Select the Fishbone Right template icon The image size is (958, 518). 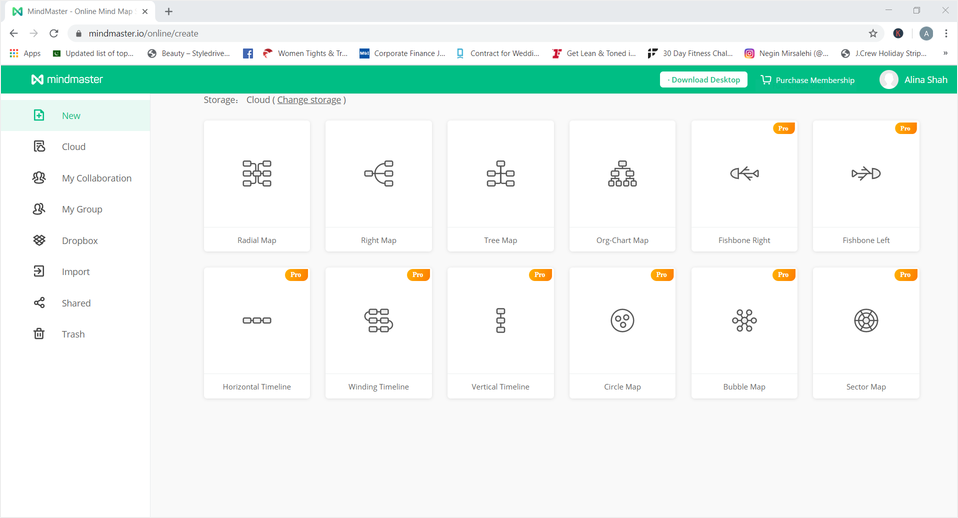pos(744,174)
